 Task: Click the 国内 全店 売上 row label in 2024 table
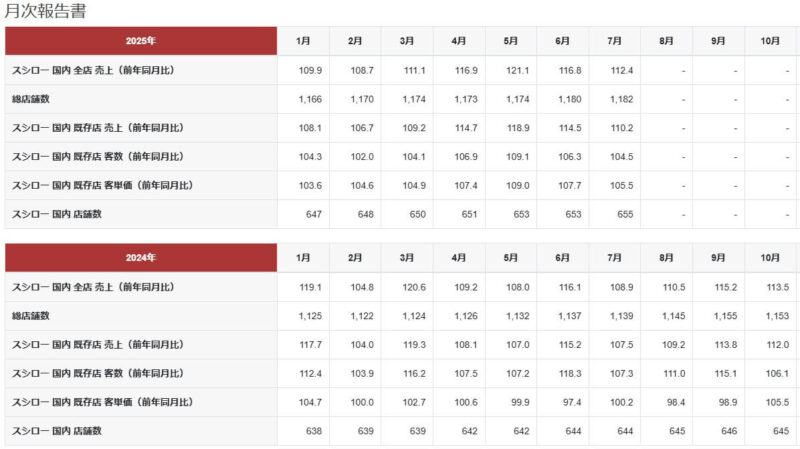(x=93, y=287)
